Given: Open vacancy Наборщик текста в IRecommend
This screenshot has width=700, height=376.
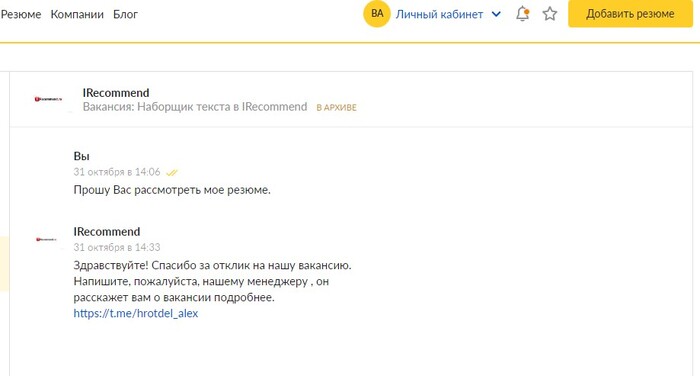Looking at the screenshot, I should 195,107.
